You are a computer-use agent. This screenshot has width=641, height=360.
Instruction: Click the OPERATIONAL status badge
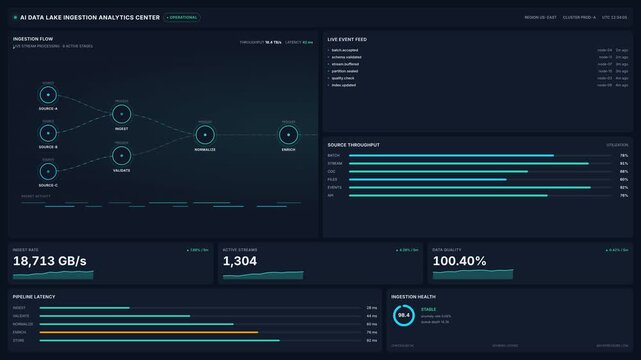pos(182,18)
